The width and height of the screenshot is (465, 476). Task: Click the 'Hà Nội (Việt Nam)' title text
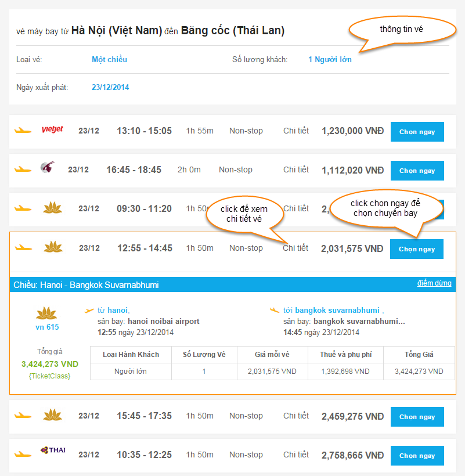tap(117, 30)
